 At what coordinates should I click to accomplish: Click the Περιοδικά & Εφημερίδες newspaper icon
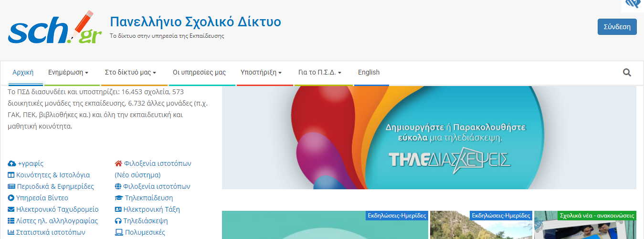12,186
